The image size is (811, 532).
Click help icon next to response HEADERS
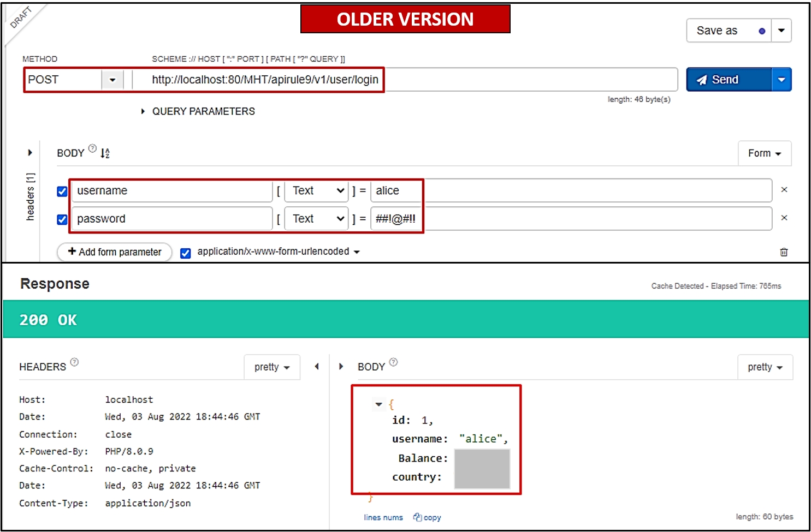click(x=75, y=362)
